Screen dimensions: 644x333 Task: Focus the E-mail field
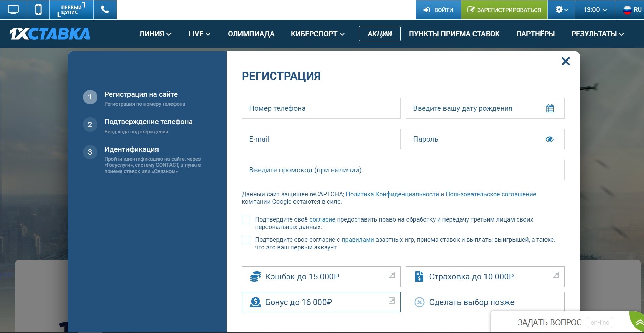[321, 139]
